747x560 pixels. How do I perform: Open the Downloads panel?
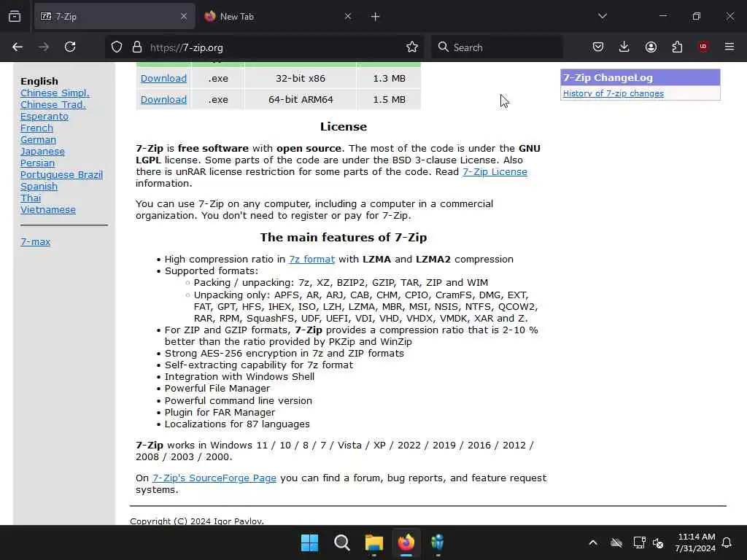click(x=624, y=47)
